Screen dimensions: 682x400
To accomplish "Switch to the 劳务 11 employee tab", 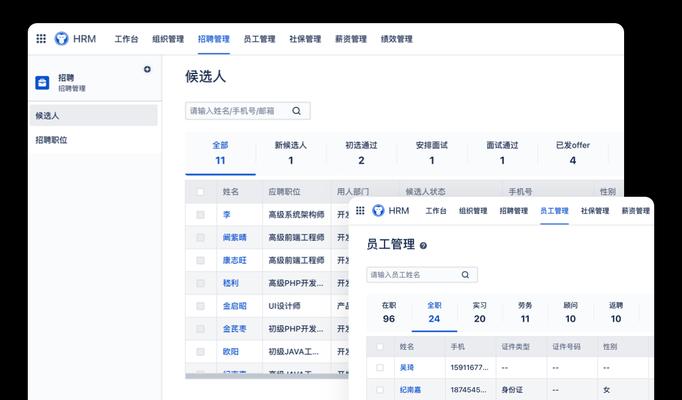I will pos(525,313).
